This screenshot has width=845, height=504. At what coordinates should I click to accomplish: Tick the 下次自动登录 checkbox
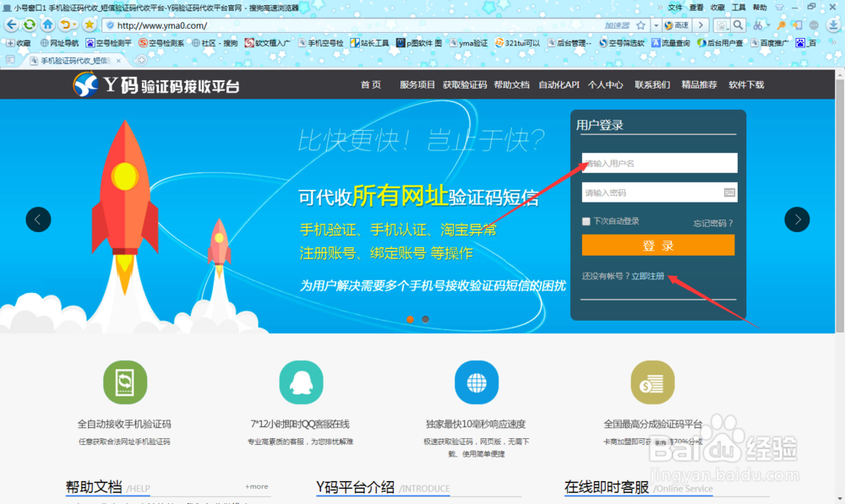click(x=586, y=221)
